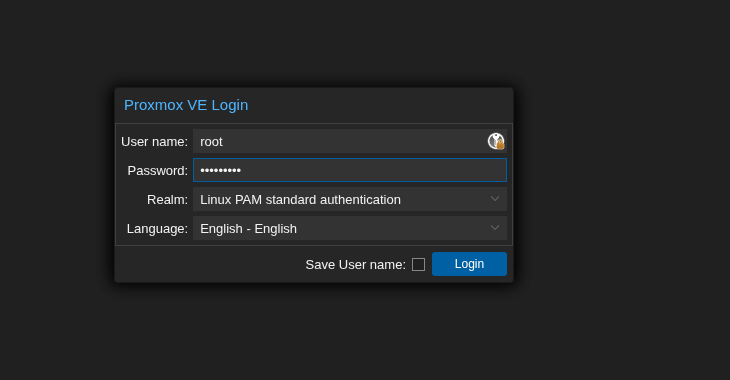This screenshot has width=730, height=380.
Task: Enable the Save User name checkbox
Action: point(418,265)
